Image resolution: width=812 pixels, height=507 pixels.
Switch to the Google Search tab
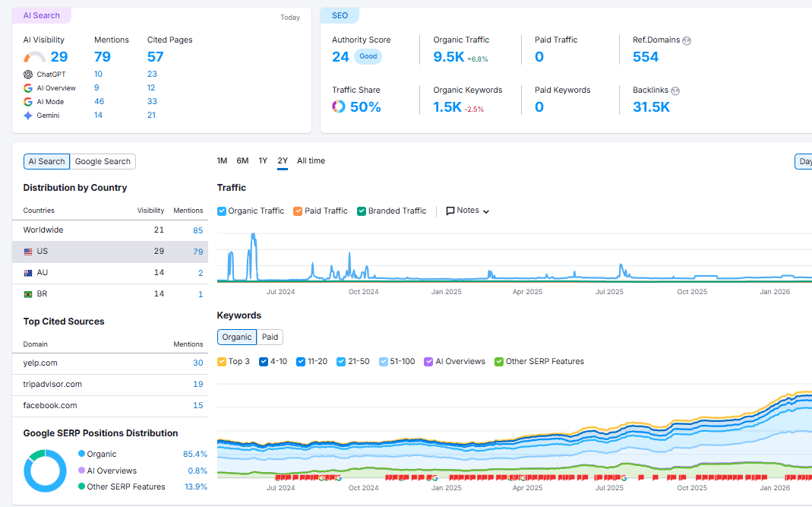(102, 161)
